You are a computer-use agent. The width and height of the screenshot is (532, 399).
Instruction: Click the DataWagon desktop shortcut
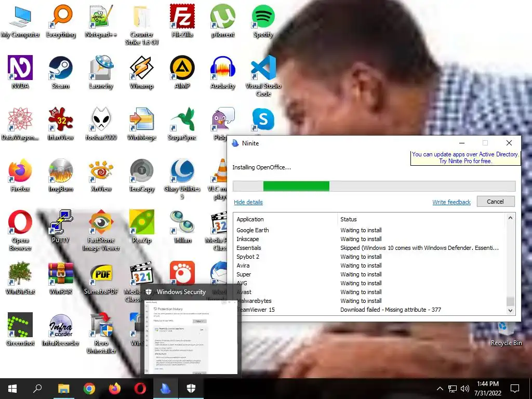coord(20,124)
